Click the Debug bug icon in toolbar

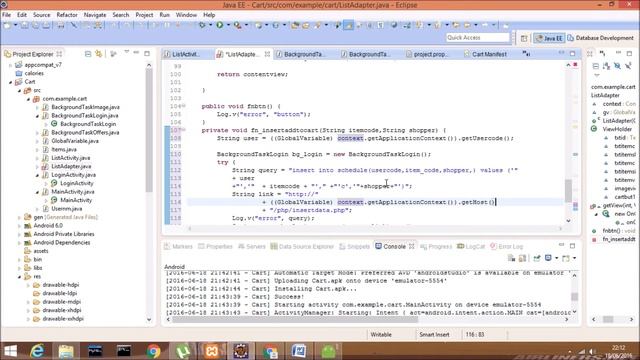pyautogui.click(x=202, y=25)
